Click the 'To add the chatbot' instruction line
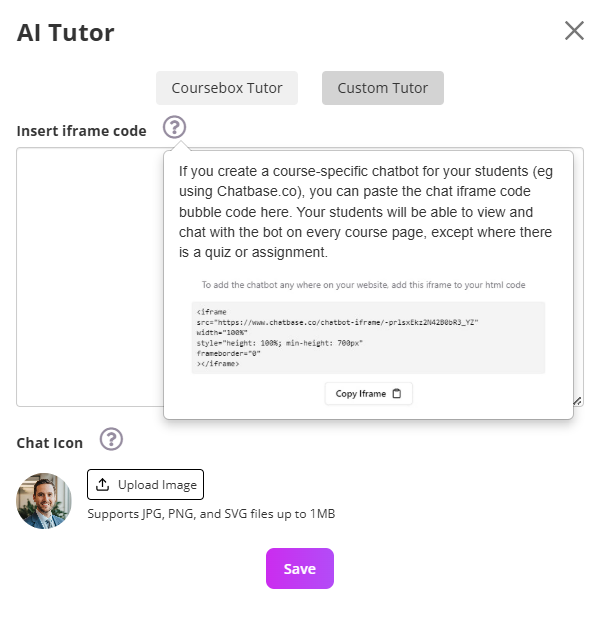This screenshot has width=602, height=625. [x=363, y=285]
